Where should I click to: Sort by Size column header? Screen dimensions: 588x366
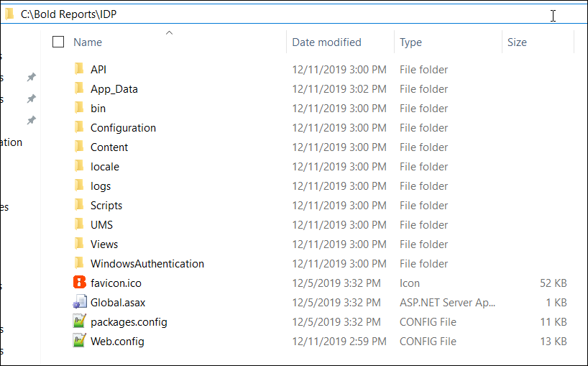coord(517,42)
